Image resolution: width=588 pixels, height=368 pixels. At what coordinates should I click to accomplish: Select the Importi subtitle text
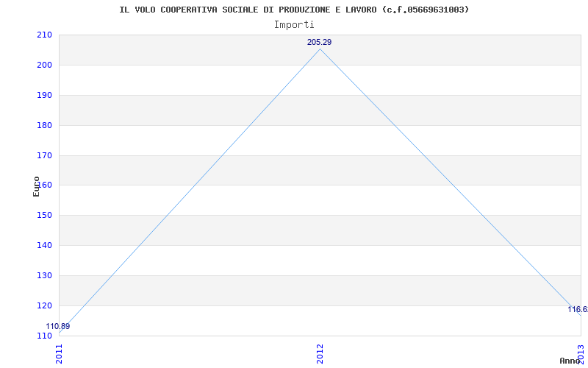click(x=294, y=25)
